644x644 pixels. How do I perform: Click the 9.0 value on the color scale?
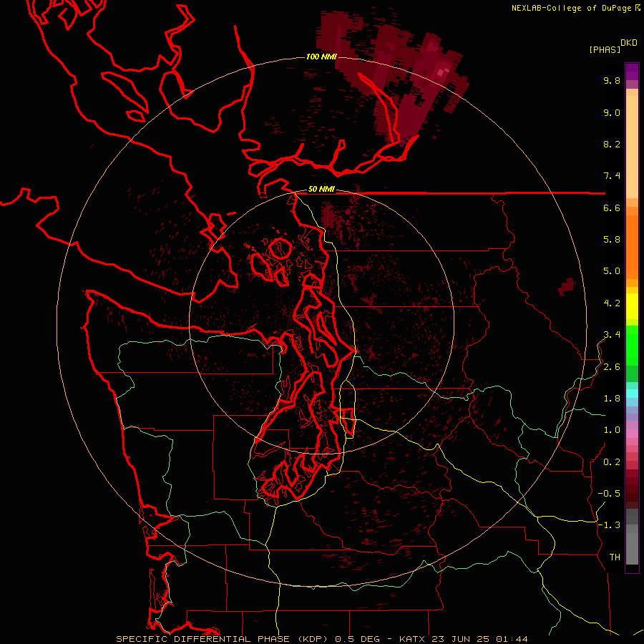pyautogui.click(x=612, y=112)
